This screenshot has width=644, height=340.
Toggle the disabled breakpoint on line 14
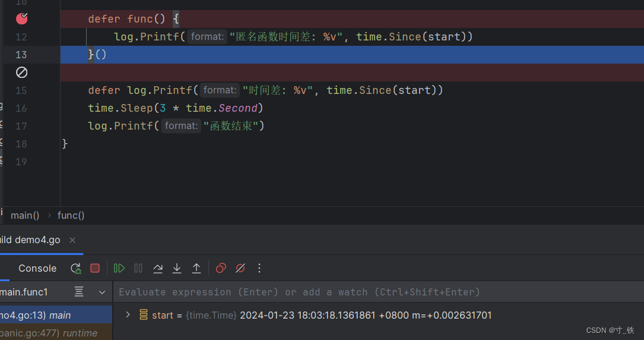(x=21, y=73)
